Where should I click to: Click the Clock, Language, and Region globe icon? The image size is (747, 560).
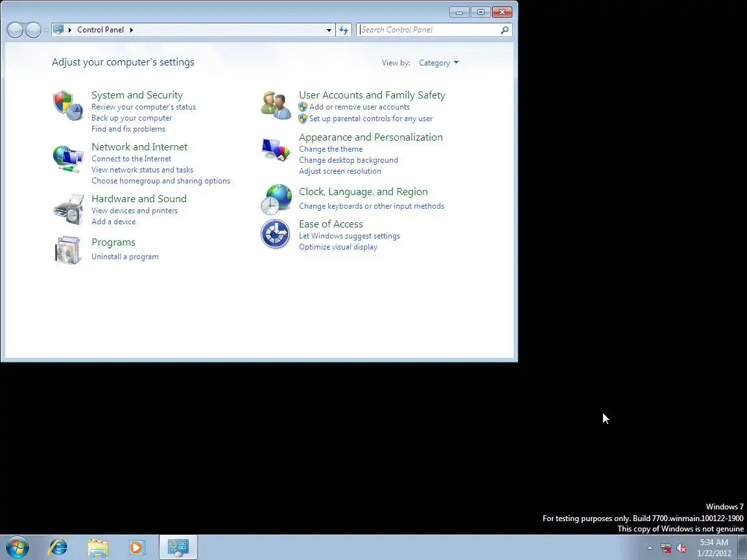[276, 199]
